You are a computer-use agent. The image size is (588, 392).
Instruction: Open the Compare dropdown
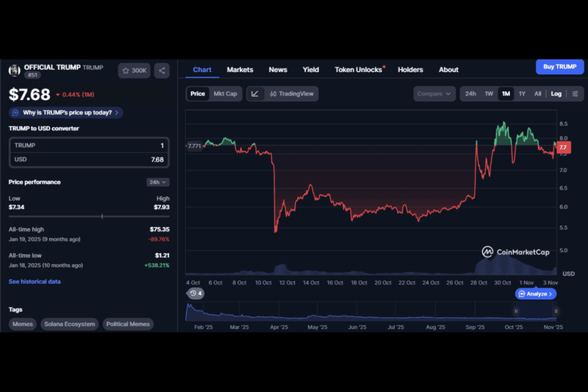point(434,93)
